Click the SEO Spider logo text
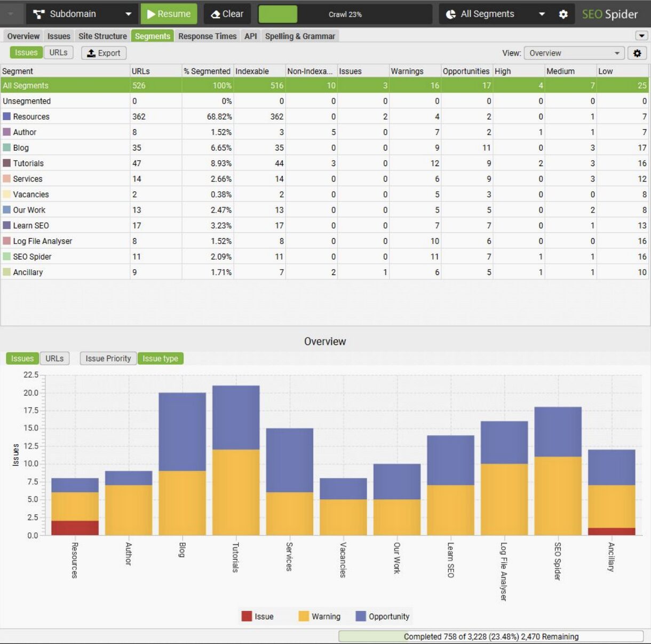The image size is (651, 644). (609, 14)
